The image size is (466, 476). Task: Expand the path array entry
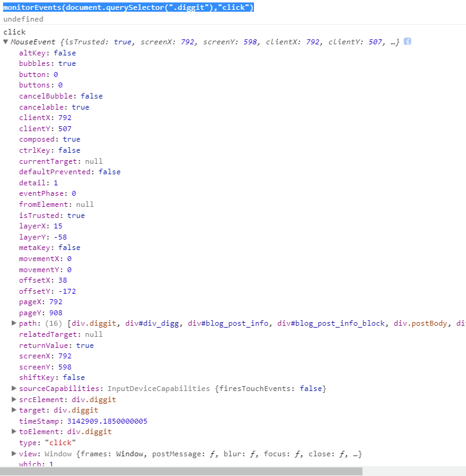pyautogui.click(x=14, y=323)
